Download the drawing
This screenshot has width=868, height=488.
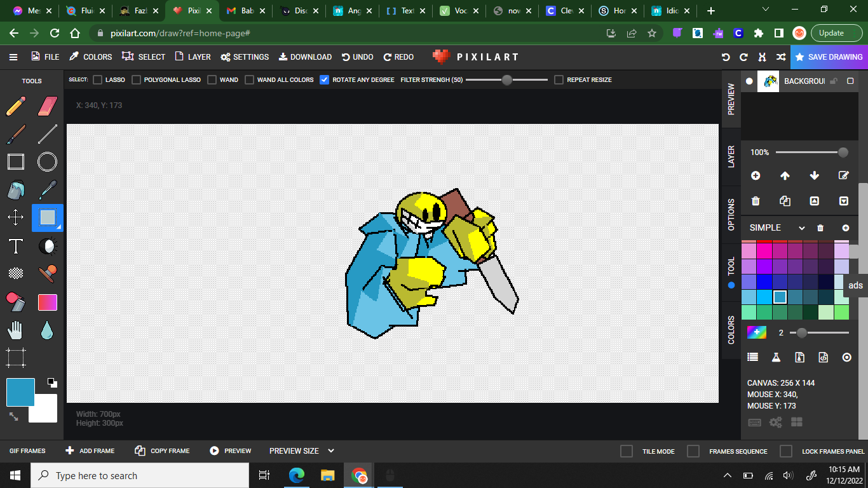(305, 57)
